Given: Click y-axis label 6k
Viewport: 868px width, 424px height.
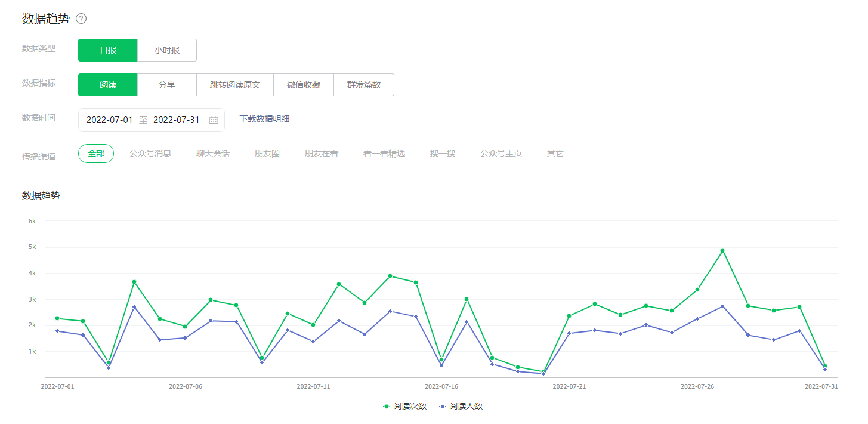Looking at the screenshot, I should click(32, 221).
